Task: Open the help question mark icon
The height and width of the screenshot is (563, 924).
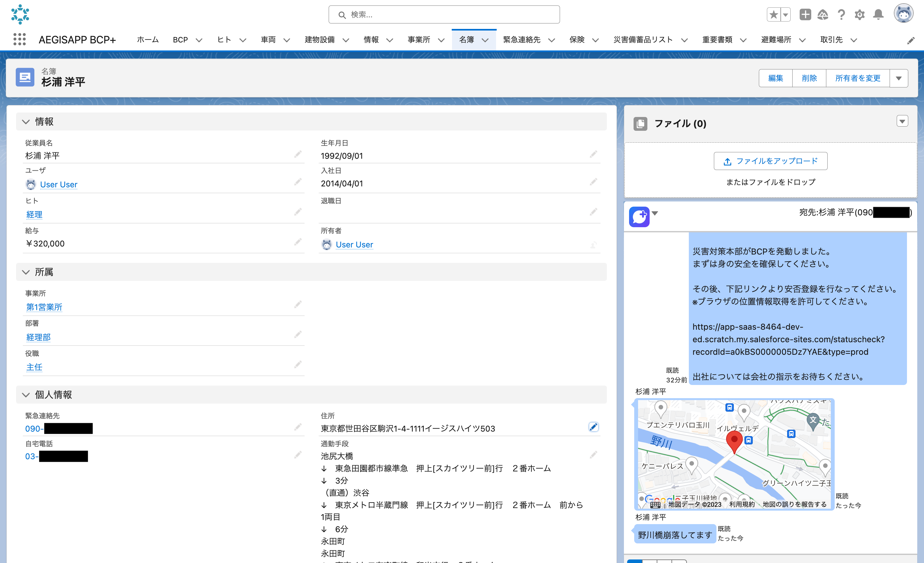Action: pyautogui.click(x=841, y=15)
